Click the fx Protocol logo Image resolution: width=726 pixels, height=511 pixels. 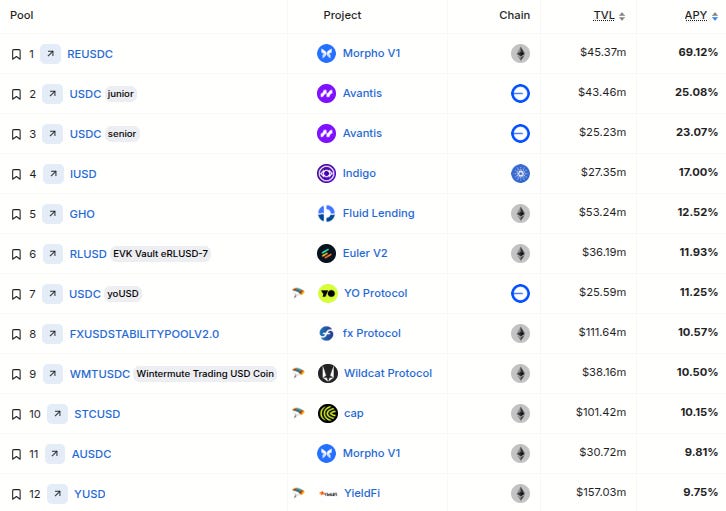pos(326,333)
